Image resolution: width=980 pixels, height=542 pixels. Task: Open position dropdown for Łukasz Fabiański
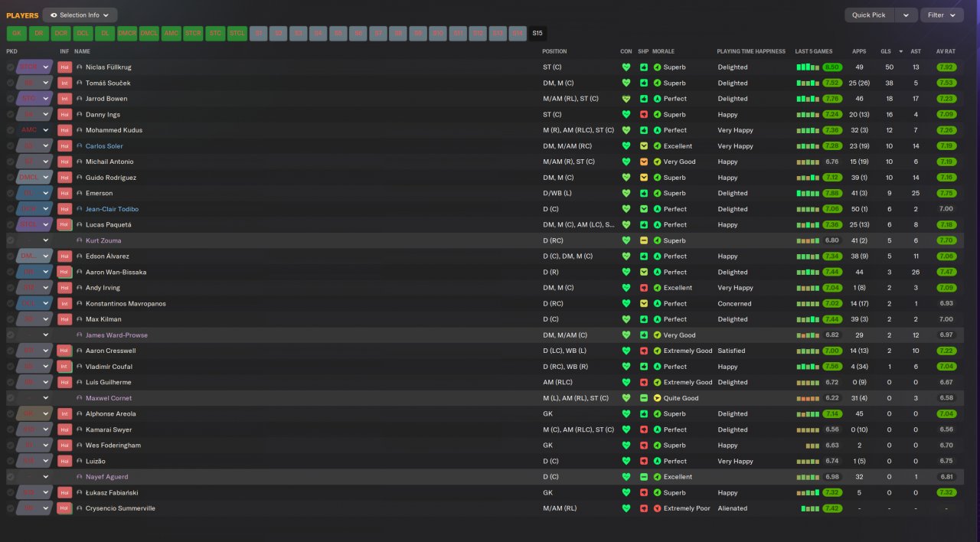coord(34,493)
